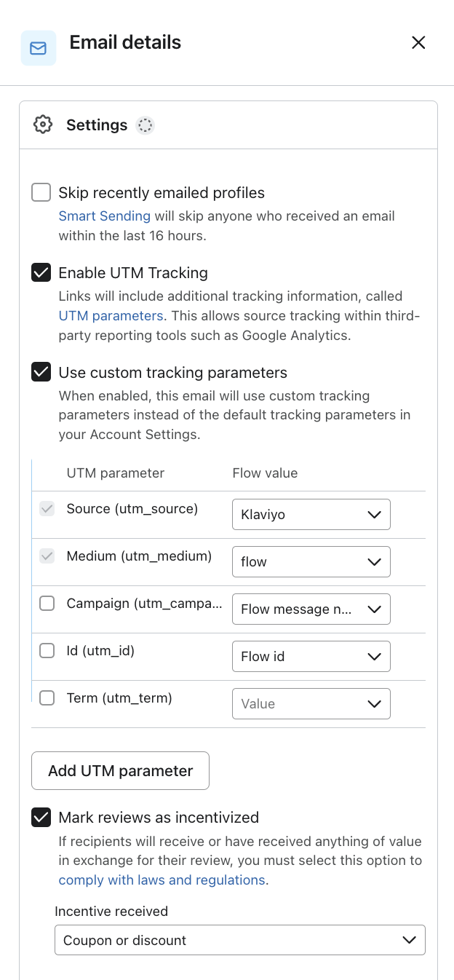The height and width of the screenshot is (980, 454).
Task: Enable Skip recently emailed profiles
Action: 41,192
